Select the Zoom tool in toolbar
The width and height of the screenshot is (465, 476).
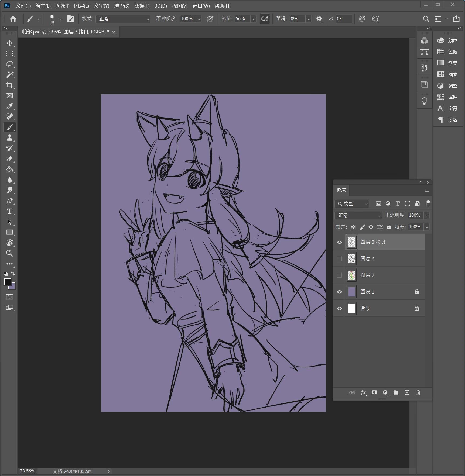pos(10,253)
